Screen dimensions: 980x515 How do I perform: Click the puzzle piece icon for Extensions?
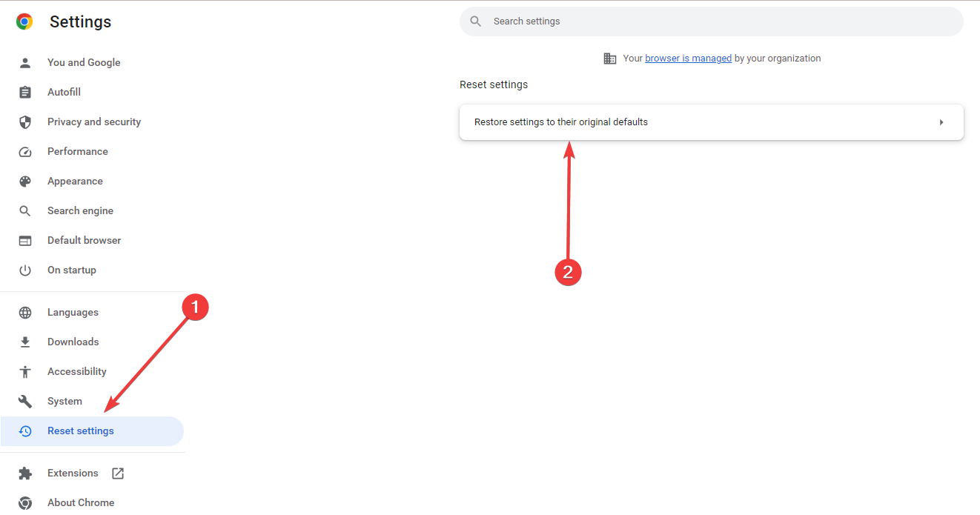click(25, 473)
